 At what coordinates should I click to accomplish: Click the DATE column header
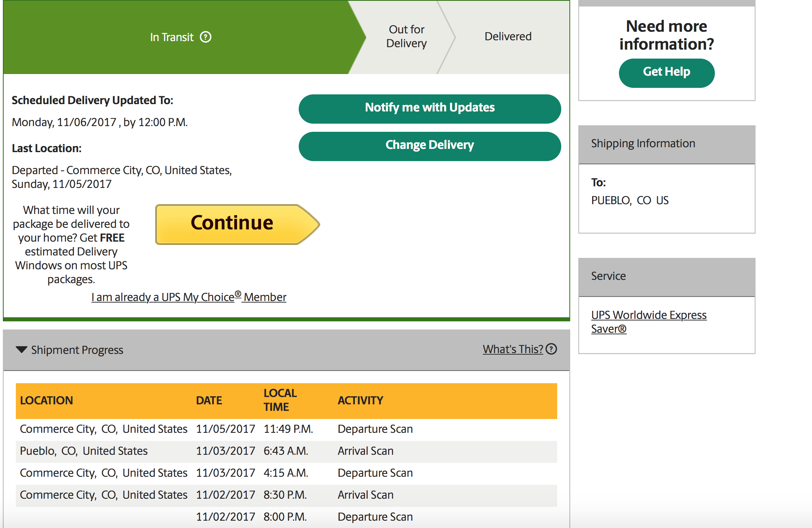[x=209, y=400]
